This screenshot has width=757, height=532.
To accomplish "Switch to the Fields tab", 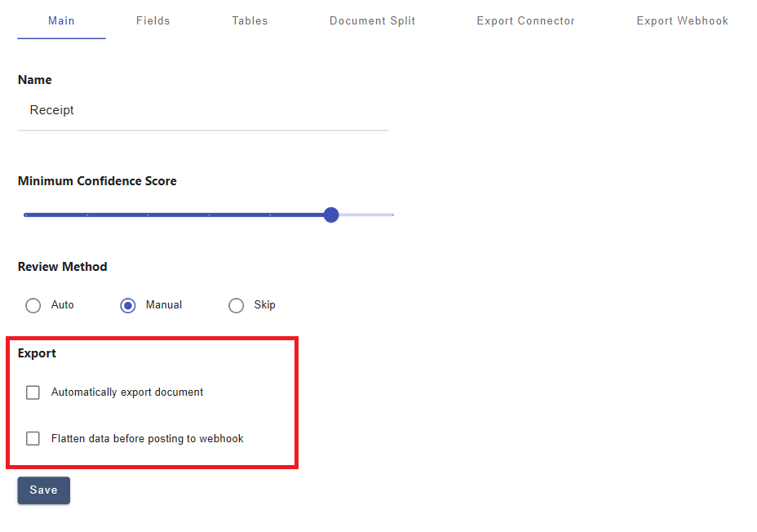I will [153, 20].
